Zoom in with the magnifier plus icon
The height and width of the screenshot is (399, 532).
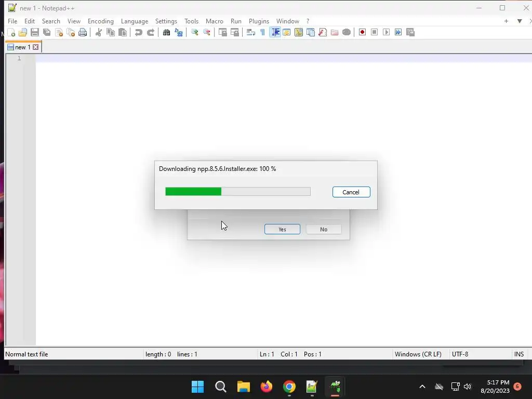[194, 33]
